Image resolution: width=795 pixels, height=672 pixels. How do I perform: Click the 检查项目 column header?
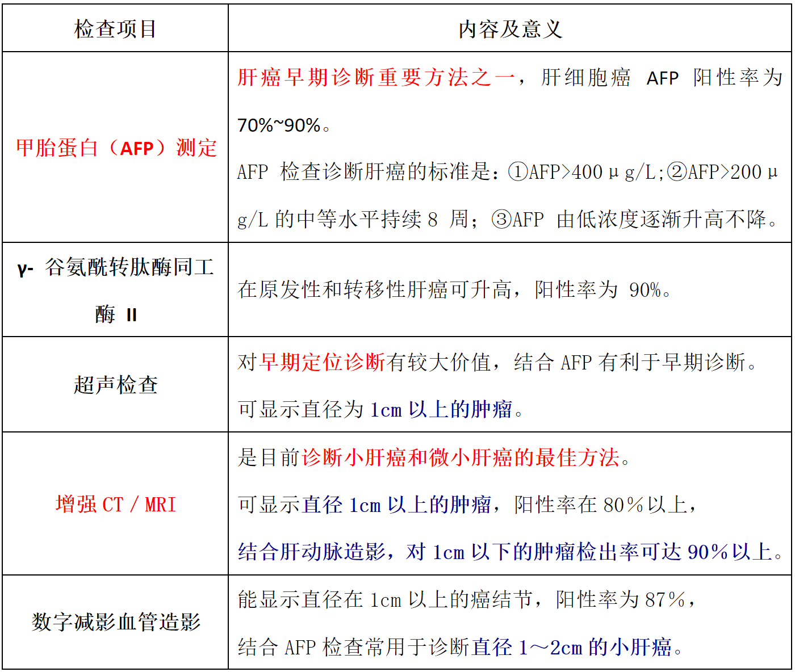115,29
